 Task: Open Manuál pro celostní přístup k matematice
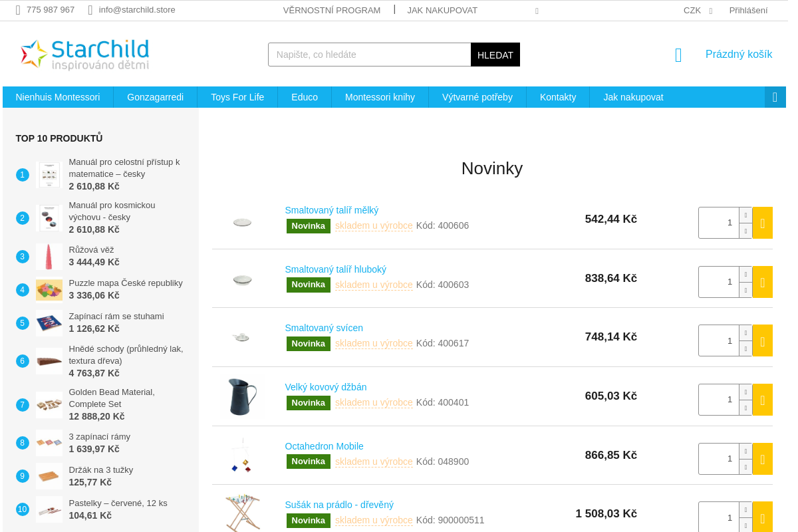point(124,168)
